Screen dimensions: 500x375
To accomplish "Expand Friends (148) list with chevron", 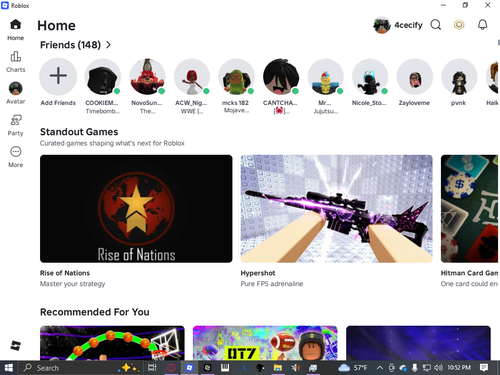I will 108,45.
